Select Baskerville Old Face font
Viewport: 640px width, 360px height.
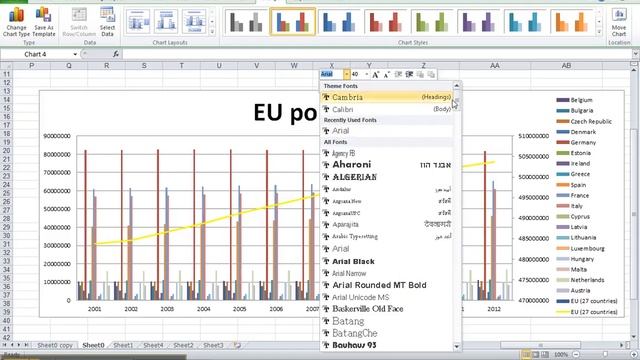[387, 309]
